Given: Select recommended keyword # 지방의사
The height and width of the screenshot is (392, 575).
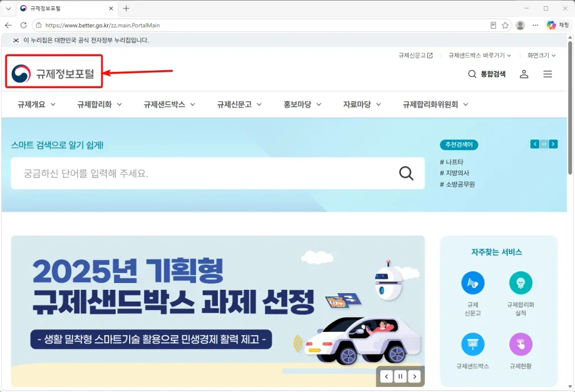Looking at the screenshot, I should pos(454,173).
